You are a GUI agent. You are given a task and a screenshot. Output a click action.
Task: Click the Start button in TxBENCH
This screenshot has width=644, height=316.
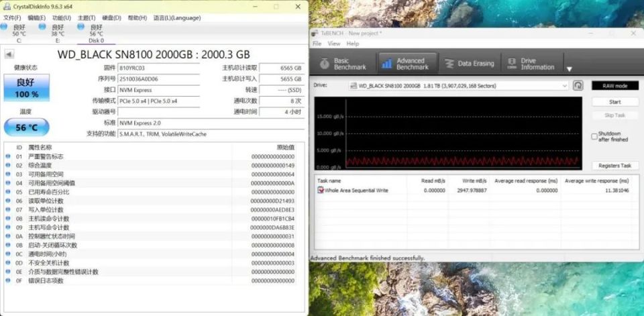pyautogui.click(x=615, y=101)
